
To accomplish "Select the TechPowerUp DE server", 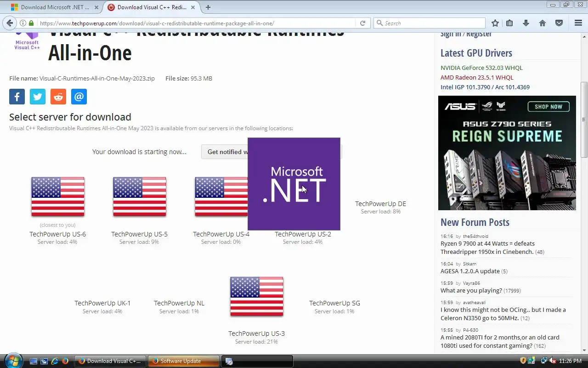I will (x=380, y=204).
